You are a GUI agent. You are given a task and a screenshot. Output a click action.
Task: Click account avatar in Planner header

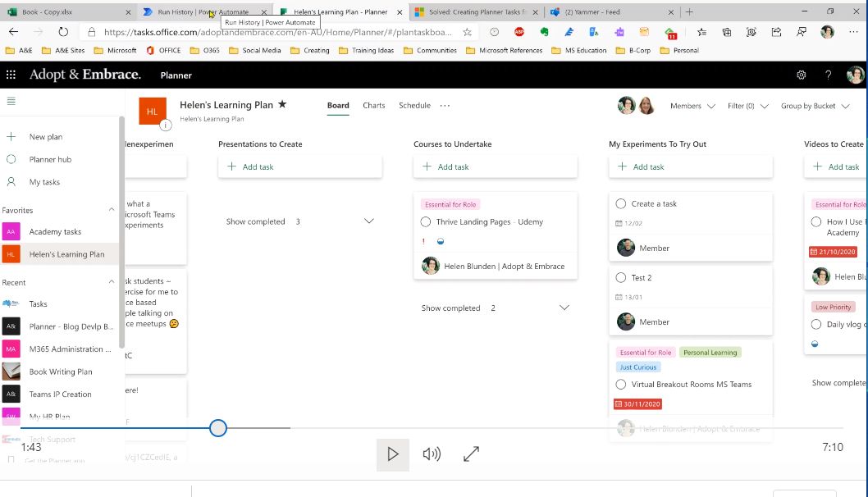(855, 75)
